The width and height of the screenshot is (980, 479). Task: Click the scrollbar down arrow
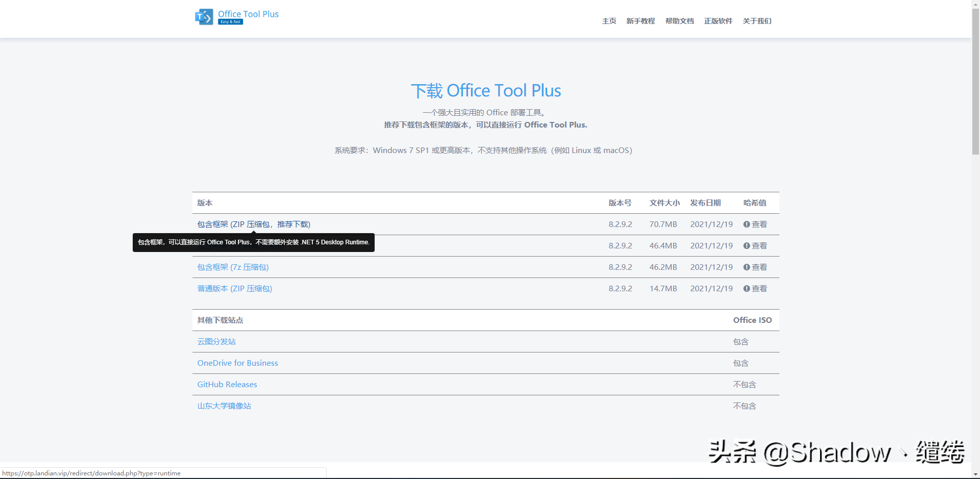click(x=975, y=475)
